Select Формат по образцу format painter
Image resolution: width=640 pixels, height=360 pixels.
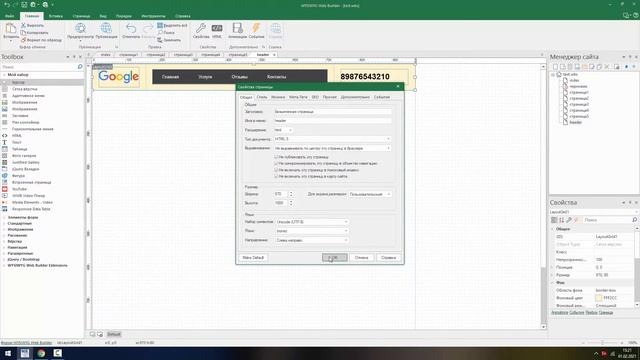41,40
